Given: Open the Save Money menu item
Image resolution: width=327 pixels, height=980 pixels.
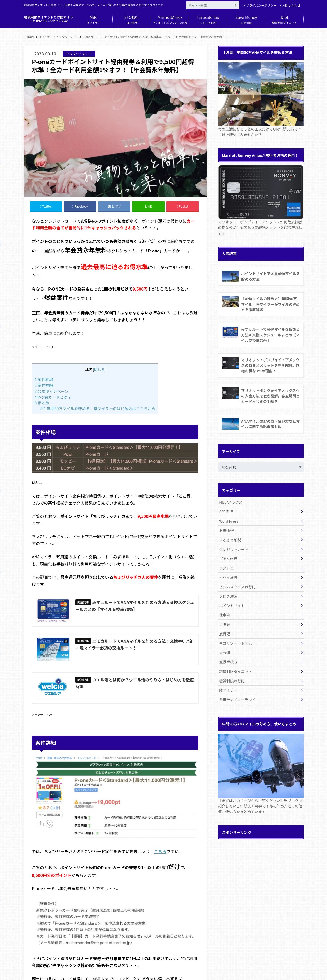Looking at the screenshot, I should coord(246,20).
